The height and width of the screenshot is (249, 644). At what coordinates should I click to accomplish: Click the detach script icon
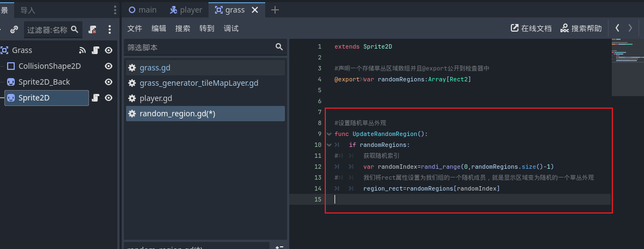[x=93, y=29]
